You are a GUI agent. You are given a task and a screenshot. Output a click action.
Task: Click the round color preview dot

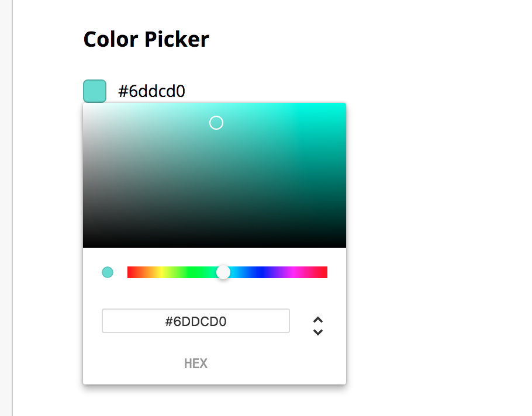point(108,272)
